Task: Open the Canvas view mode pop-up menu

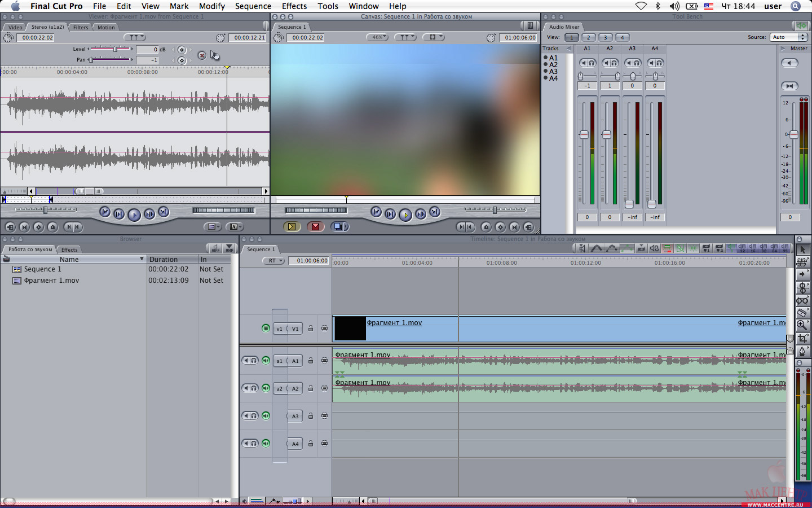Action: [x=433, y=37]
